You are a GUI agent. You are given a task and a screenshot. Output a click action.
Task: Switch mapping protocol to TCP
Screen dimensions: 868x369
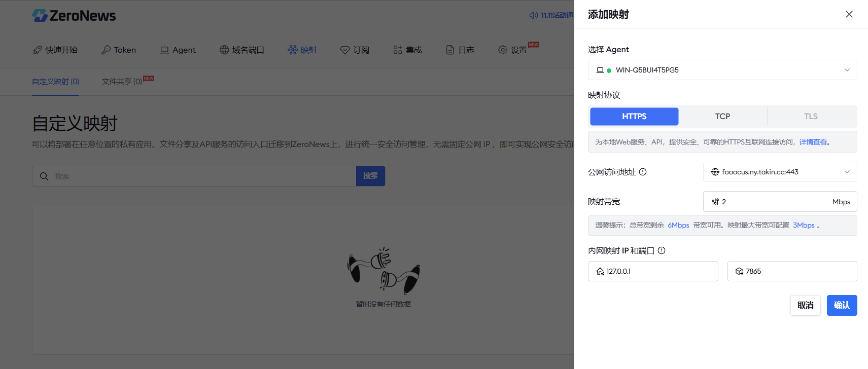click(x=722, y=117)
